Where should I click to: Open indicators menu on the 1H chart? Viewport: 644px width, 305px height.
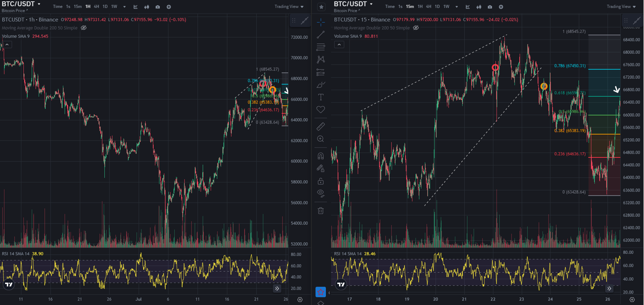coord(135,7)
